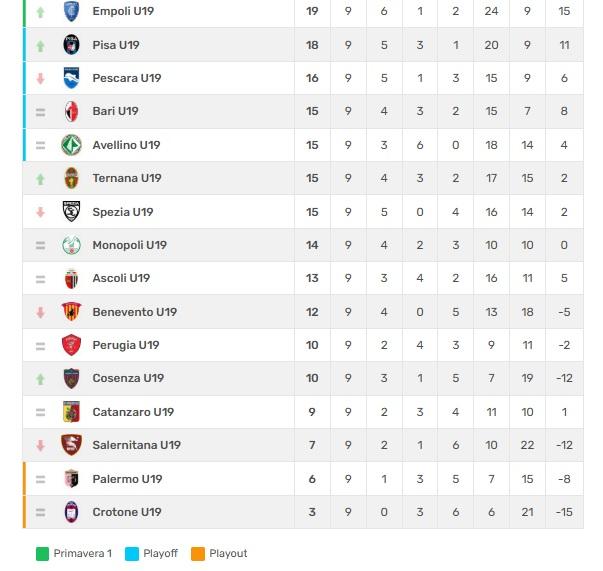Select the Palermo U19 team name
This screenshot has width=603, height=571.
click(x=127, y=479)
